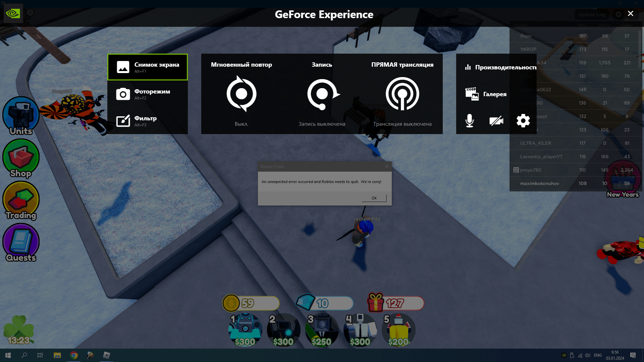
Task: Expand the Trading sidebar menu
Action: click(x=20, y=201)
